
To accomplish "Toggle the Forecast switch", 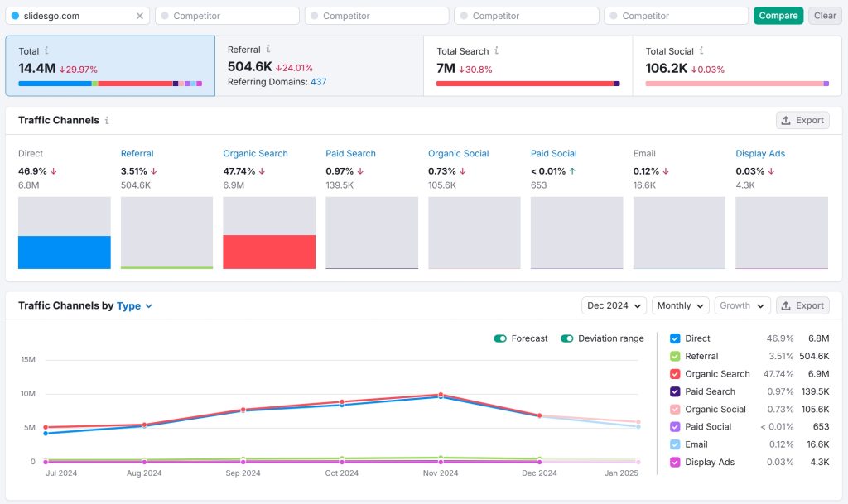I will point(500,338).
